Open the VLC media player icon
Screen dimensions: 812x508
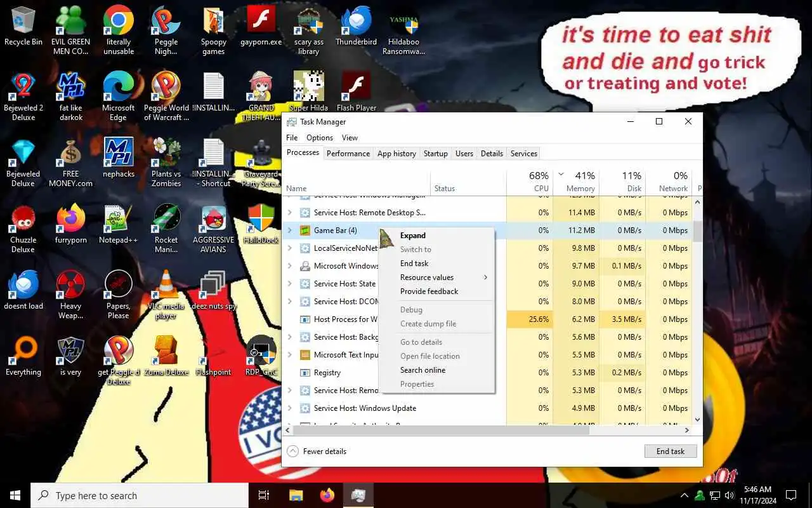tap(166, 295)
